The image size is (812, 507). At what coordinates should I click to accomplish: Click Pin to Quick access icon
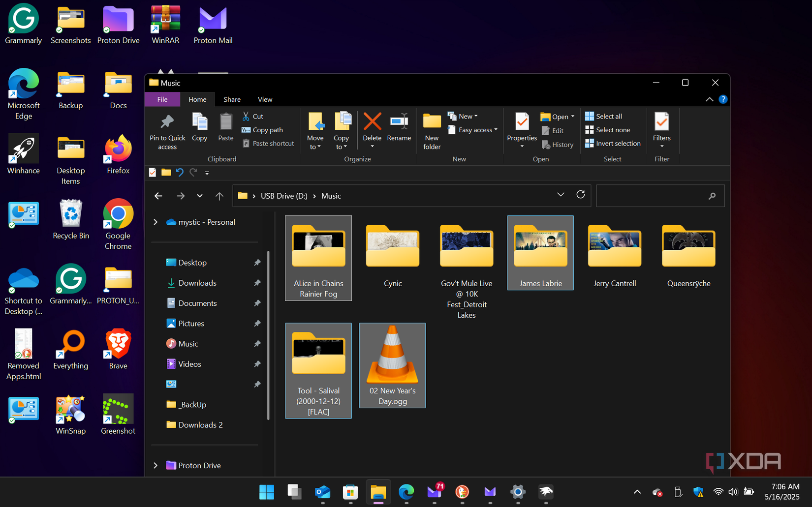(x=167, y=122)
